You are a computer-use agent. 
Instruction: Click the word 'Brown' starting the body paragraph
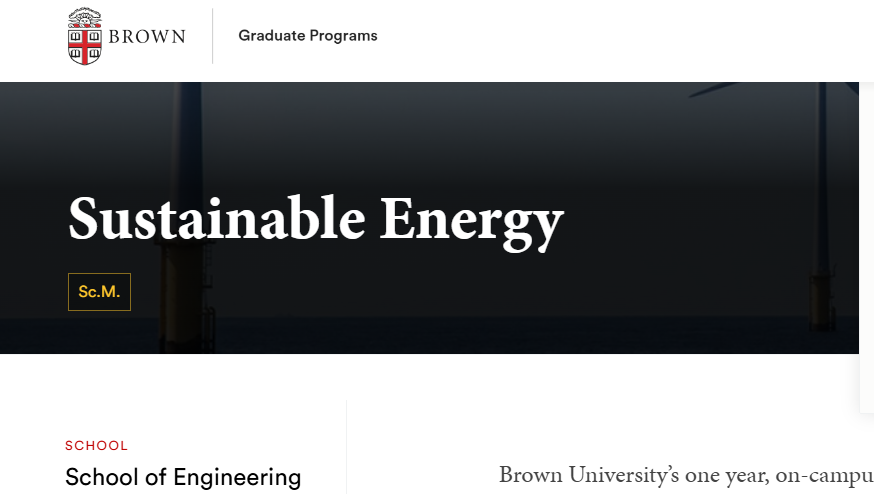(x=530, y=474)
